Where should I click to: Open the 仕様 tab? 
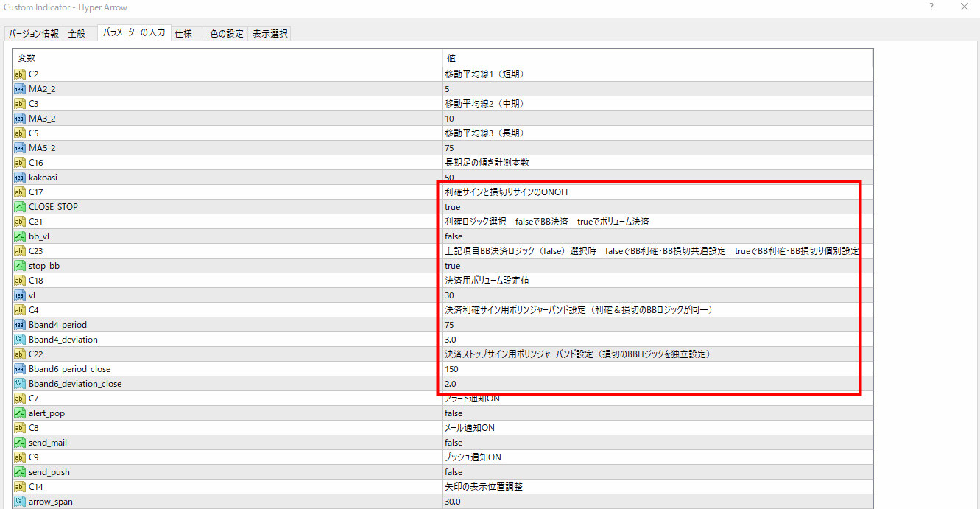[x=184, y=34]
